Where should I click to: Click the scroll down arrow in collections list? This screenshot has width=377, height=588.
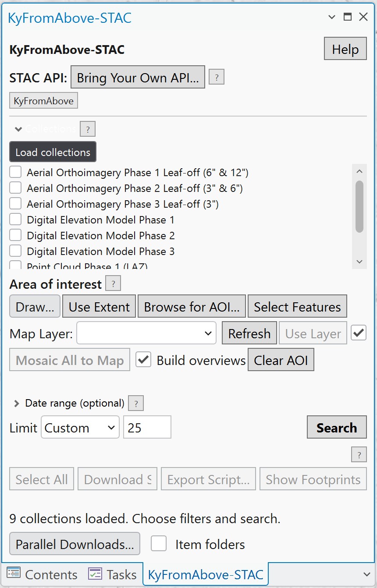(x=359, y=262)
